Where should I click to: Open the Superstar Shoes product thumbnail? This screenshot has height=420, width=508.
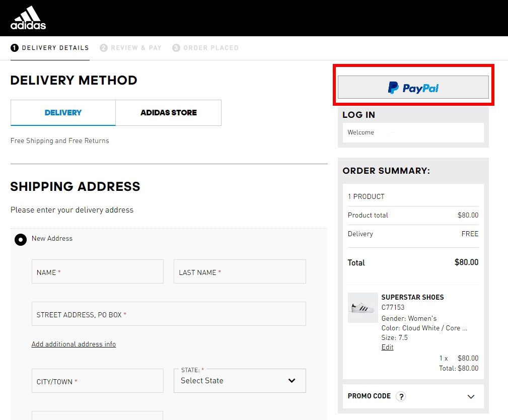363,308
